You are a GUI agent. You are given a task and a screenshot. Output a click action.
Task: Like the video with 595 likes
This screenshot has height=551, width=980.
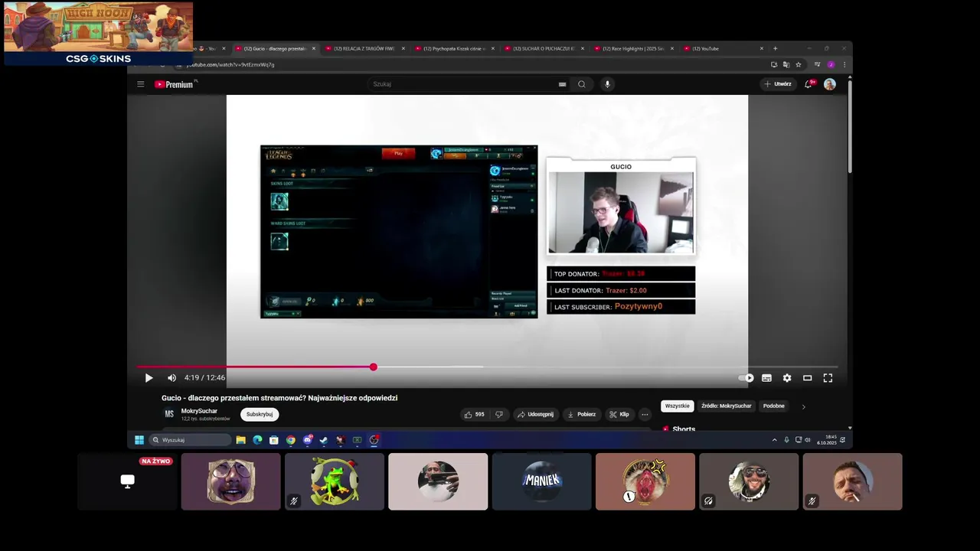[x=474, y=415]
